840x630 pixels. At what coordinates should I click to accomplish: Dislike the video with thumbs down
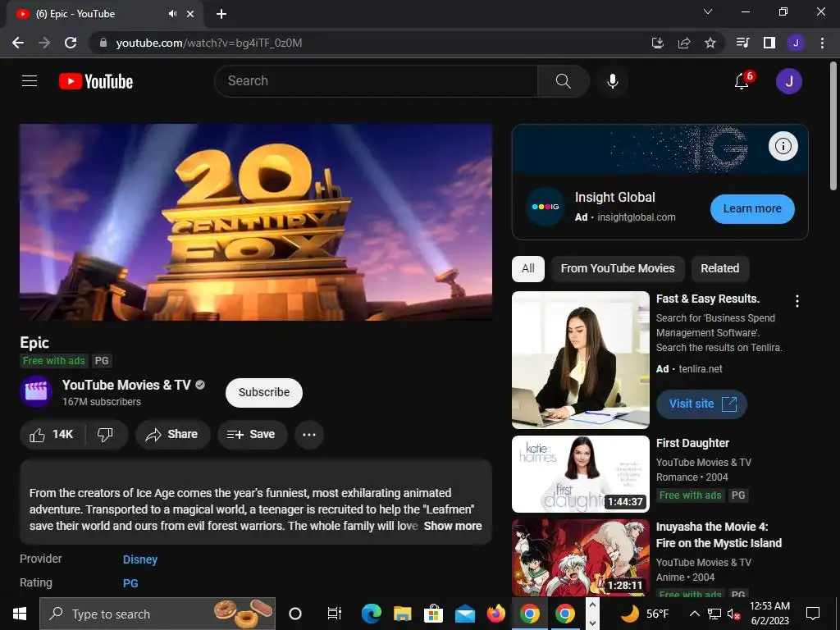tap(106, 435)
